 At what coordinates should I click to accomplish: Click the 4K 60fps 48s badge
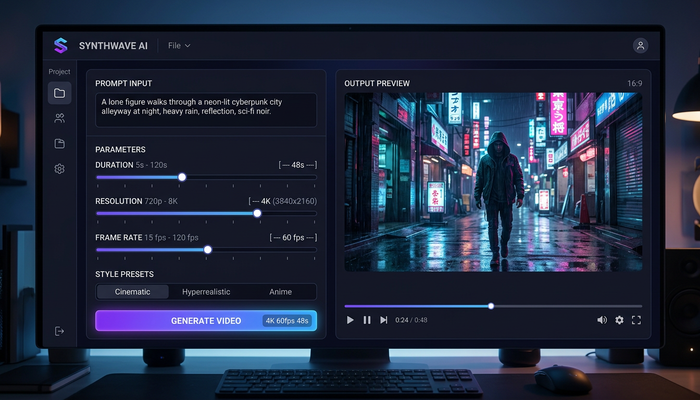coord(287,321)
